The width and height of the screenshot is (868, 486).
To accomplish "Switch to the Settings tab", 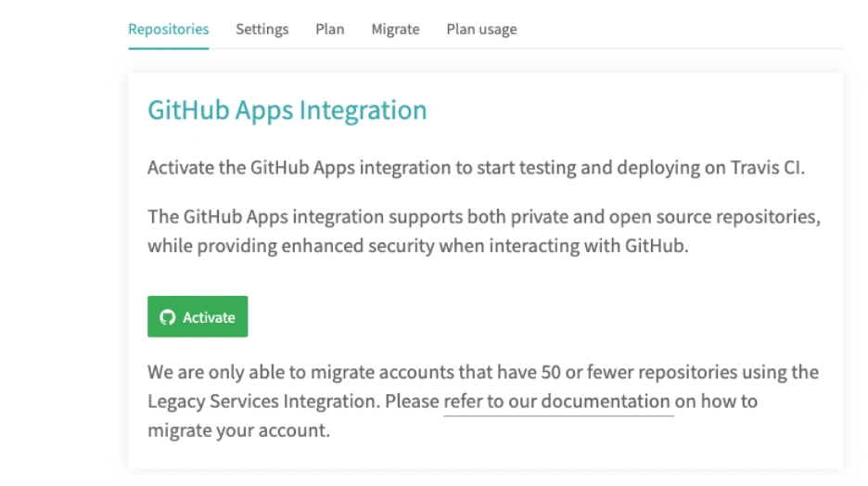I will click(x=262, y=30).
